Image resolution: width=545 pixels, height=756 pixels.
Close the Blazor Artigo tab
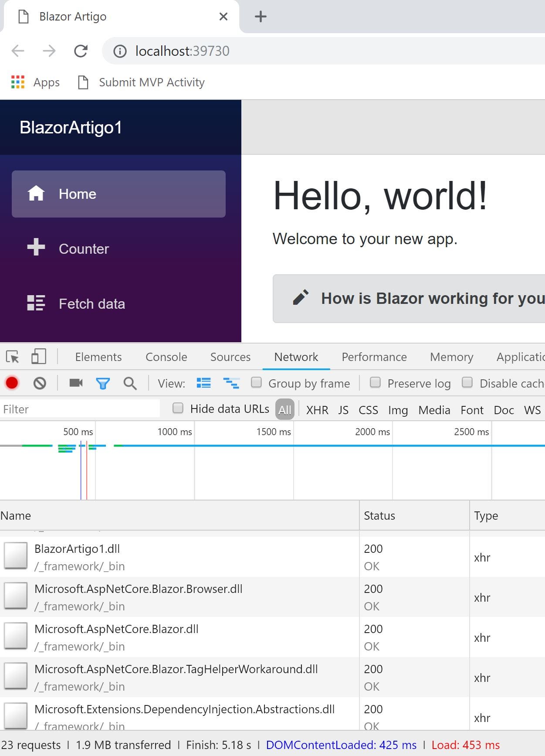tap(223, 17)
